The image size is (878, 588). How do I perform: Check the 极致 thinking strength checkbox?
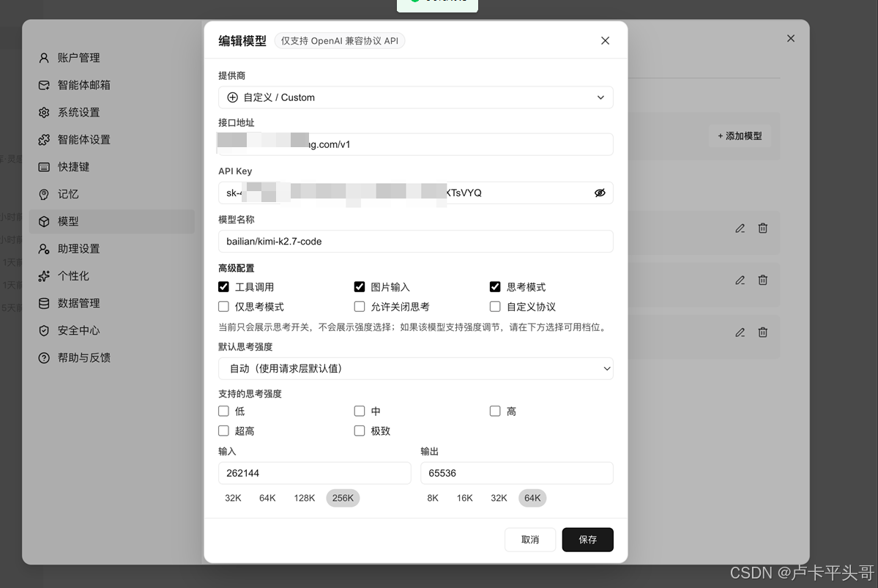(x=360, y=431)
